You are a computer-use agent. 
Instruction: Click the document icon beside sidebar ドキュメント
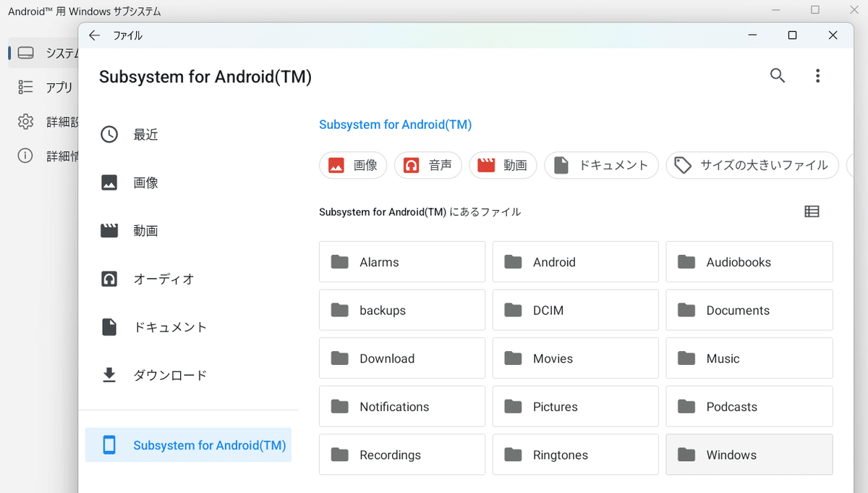(109, 327)
